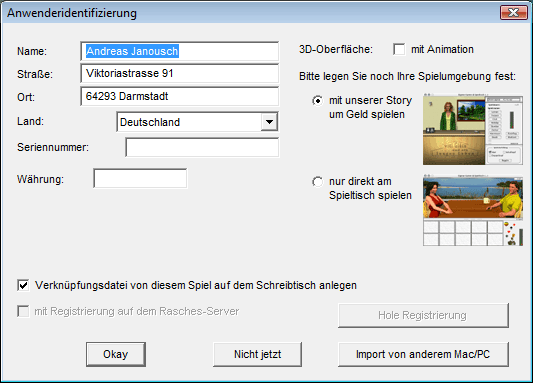This screenshot has height=383, width=533.
Task: Click the Seriennummer input field
Action: click(202, 147)
